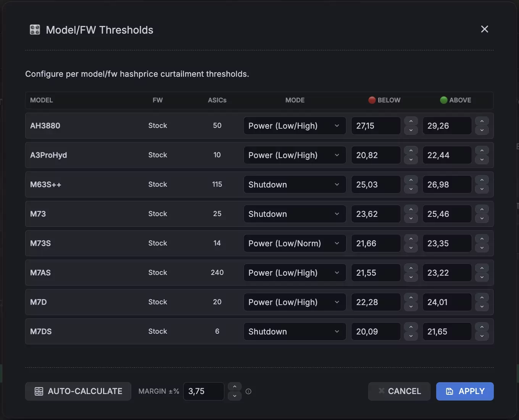Click the CANCEL button
Screen dimensions: 519x420
point(399,391)
